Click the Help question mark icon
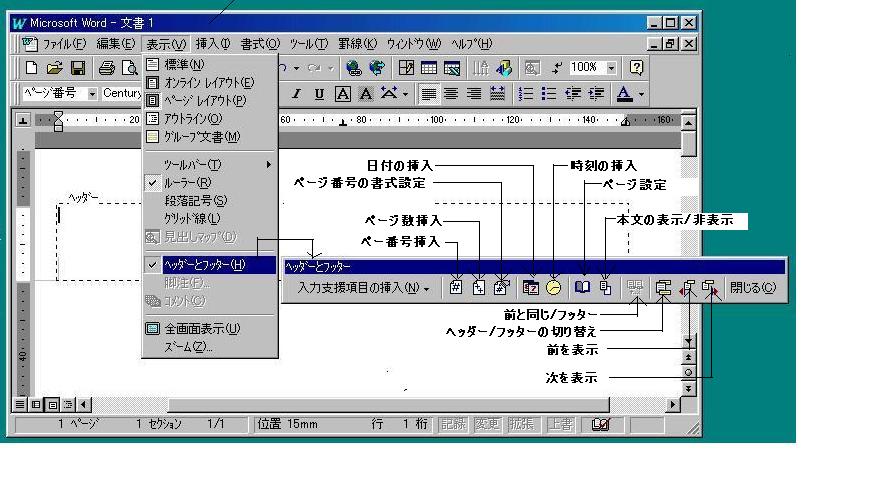The image size is (895, 478). click(636, 68)
